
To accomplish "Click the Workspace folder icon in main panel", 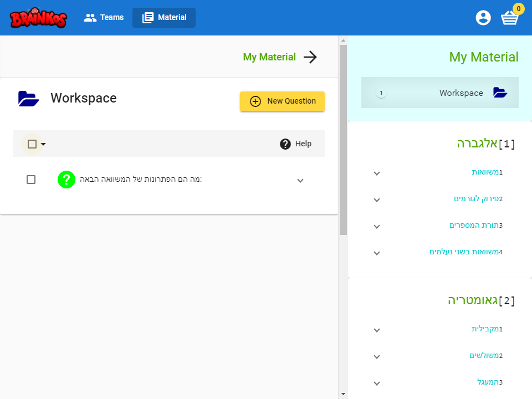I will 28,99.
